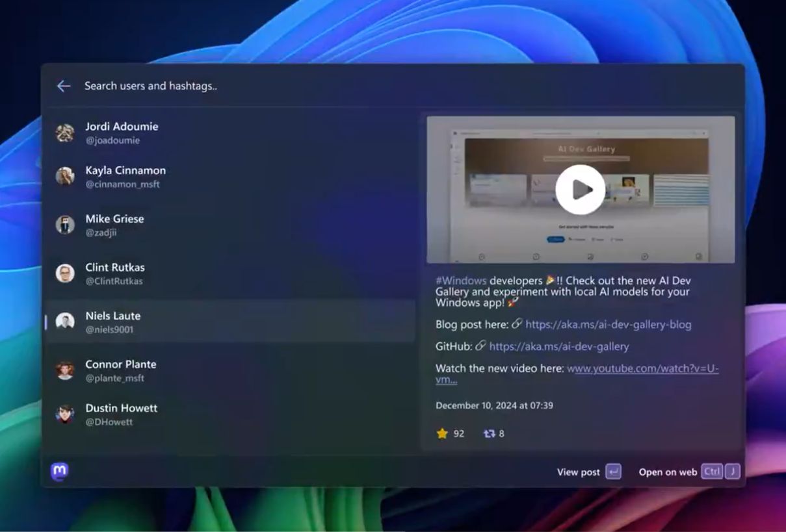Image resolution: width=786 pixels, height=532 pixels.
Task: Click Dustin Howett's avatar icon
Action: pos(65,414)
